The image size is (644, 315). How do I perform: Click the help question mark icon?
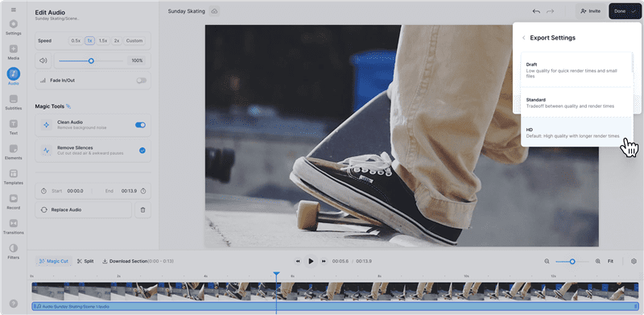(x=13, y=304)
